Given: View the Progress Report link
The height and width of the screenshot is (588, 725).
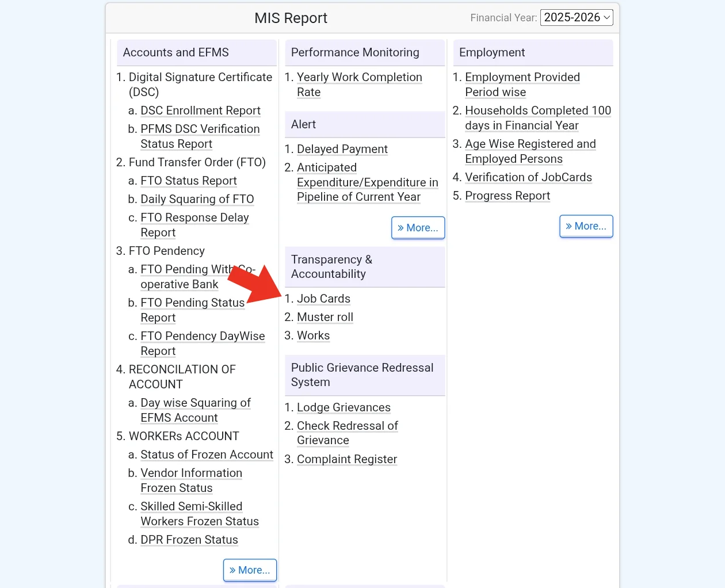Looking at the screenshot, I should [x=507, y=196].
